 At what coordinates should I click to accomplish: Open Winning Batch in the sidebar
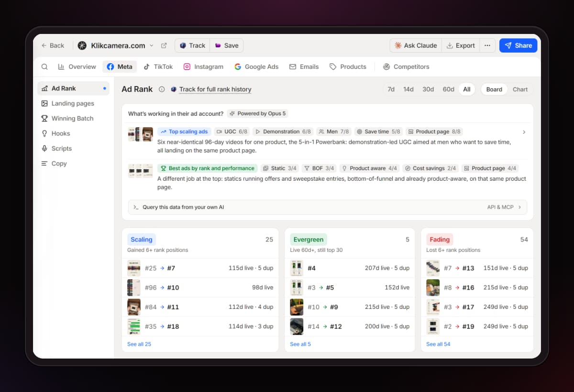73,119
